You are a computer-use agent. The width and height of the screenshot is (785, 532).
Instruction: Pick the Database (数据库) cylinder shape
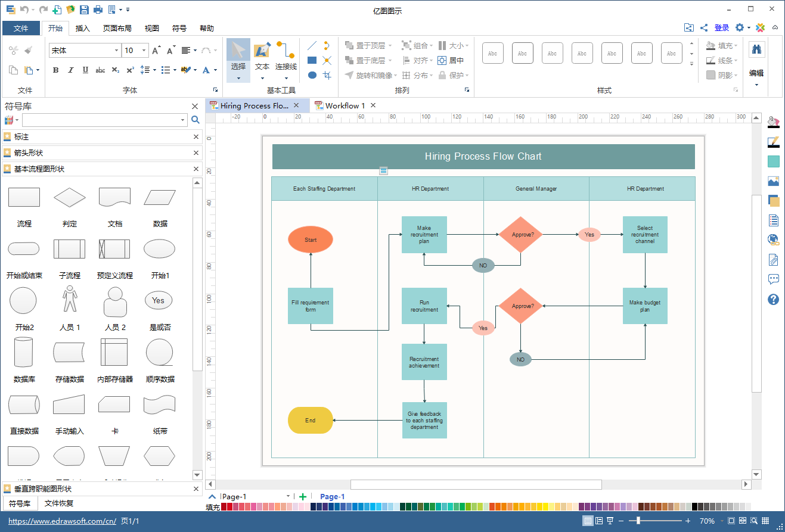click(x=24, y=352)
